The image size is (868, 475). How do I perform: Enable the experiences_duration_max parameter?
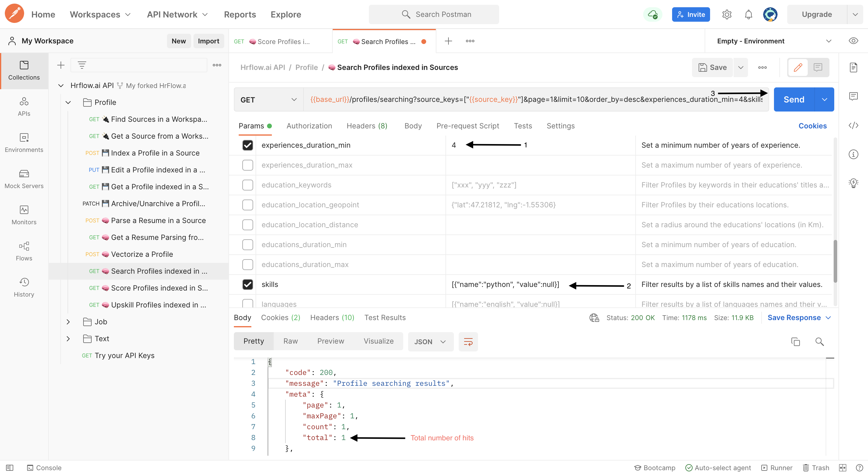point(248,165)
